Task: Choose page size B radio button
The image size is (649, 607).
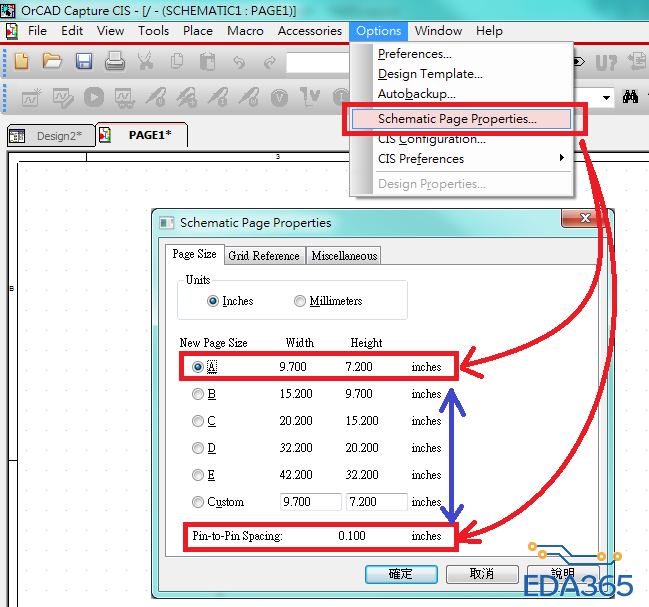Action: [x=198, y=394]
